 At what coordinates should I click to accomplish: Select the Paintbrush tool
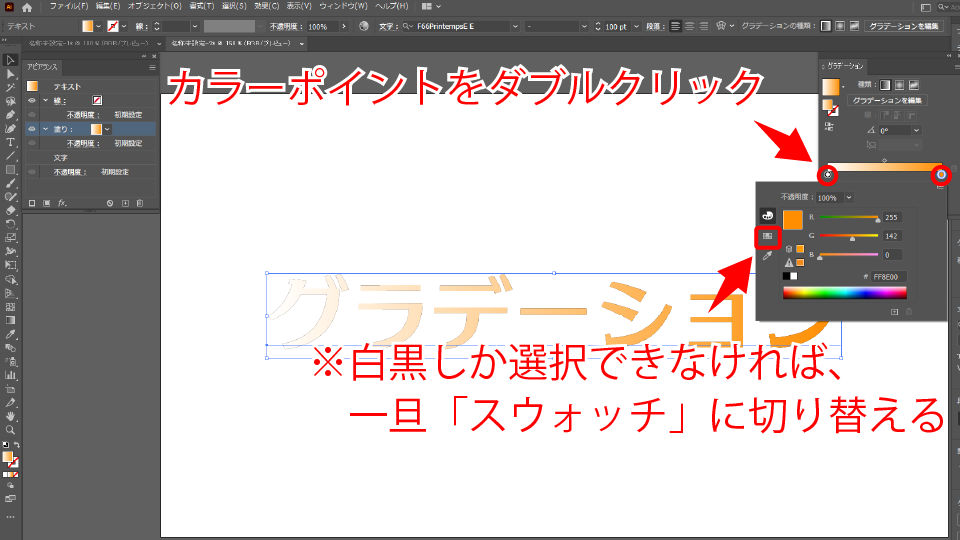tap(10, 183)
